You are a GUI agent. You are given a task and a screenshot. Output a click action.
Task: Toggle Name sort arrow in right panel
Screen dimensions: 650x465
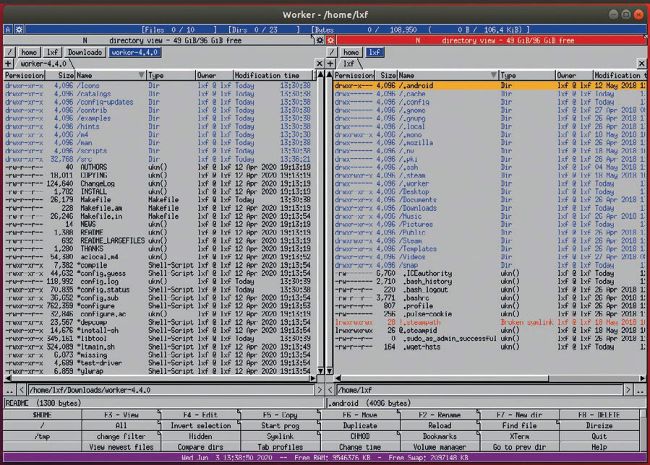point(493,75)
